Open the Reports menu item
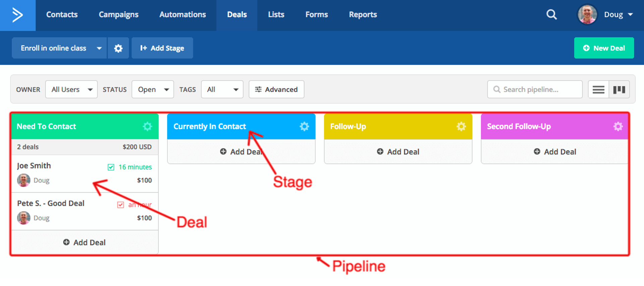 click(x=363, y=15)
